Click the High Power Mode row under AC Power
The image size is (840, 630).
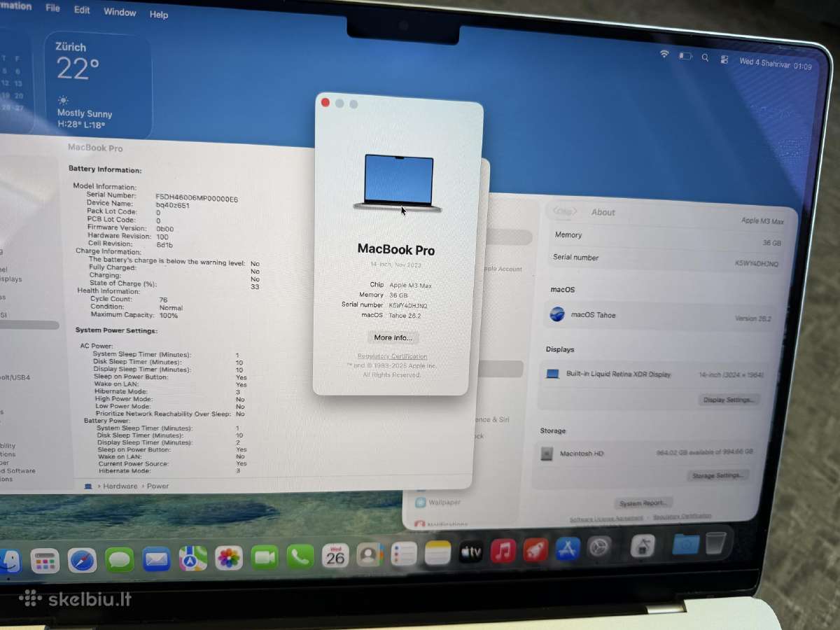pos(169,399)
